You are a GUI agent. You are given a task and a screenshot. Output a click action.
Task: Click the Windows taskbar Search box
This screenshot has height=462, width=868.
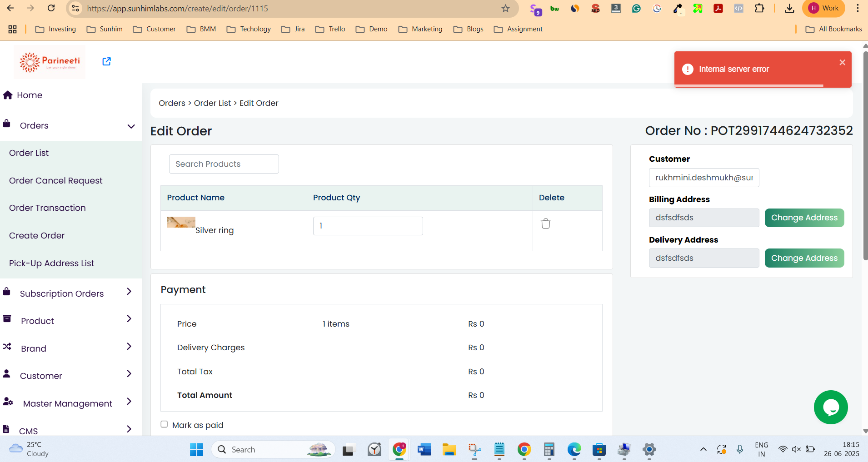coord(273,450)
